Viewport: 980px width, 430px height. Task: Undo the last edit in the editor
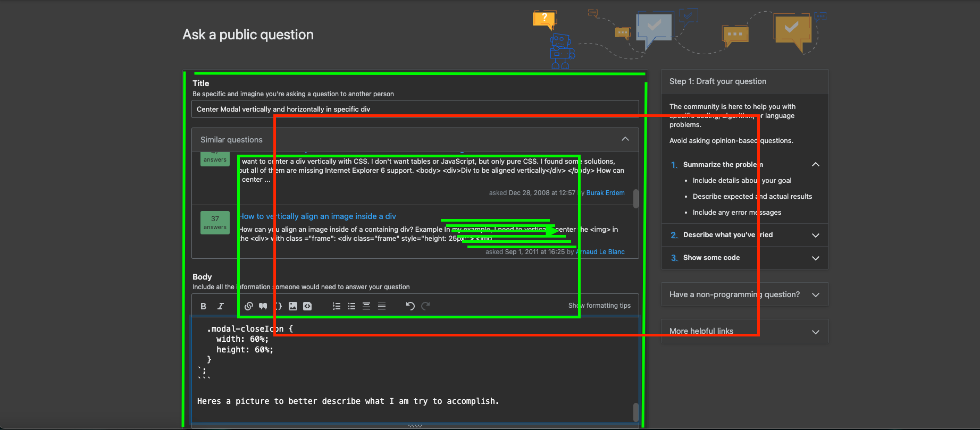click(x=410, y=306)
